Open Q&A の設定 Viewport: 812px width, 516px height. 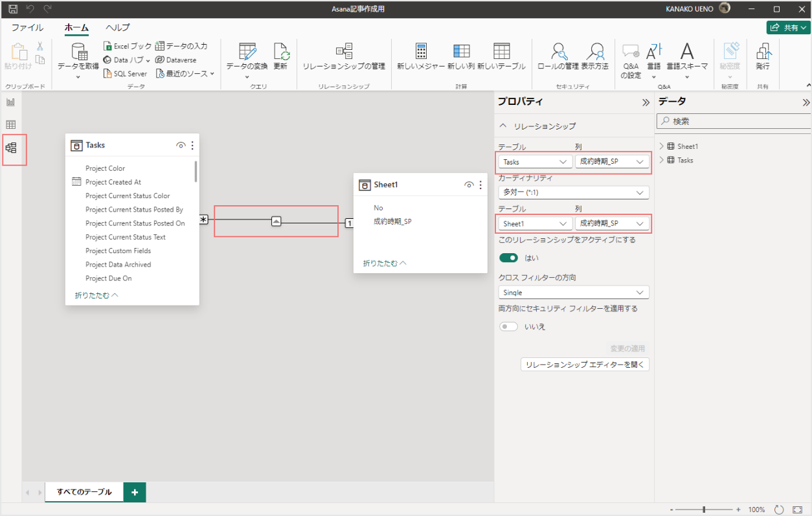click(631, 61)
